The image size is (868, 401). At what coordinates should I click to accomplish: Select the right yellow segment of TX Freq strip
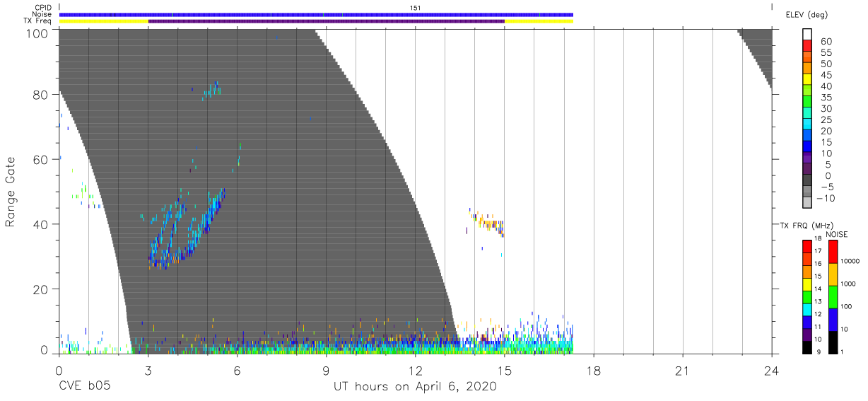coord(539,21)
